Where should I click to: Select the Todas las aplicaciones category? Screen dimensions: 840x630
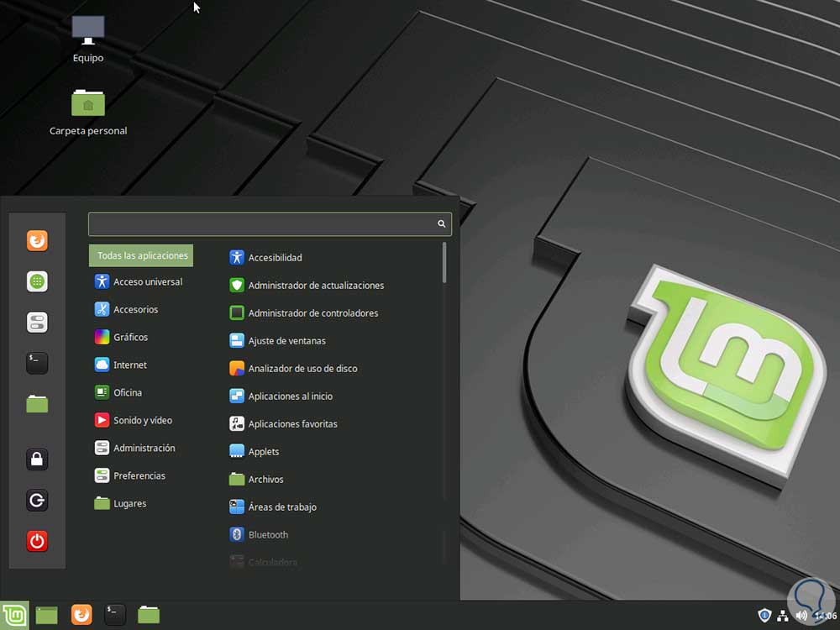point(141,255)
